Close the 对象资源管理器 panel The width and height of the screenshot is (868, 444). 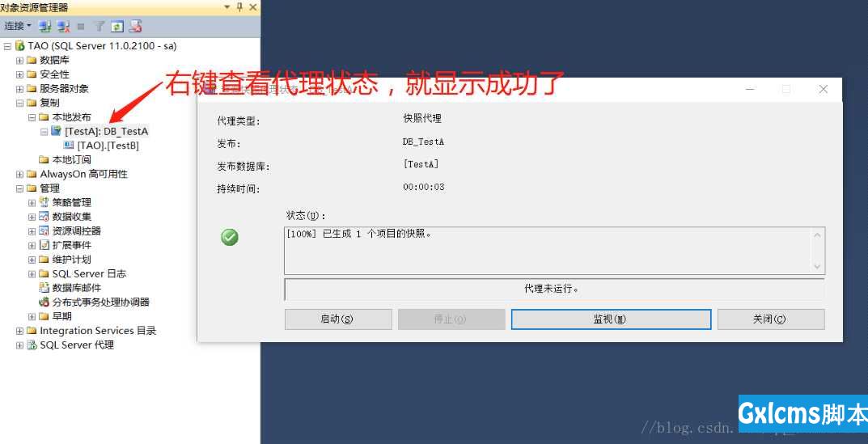click(253, 7)
